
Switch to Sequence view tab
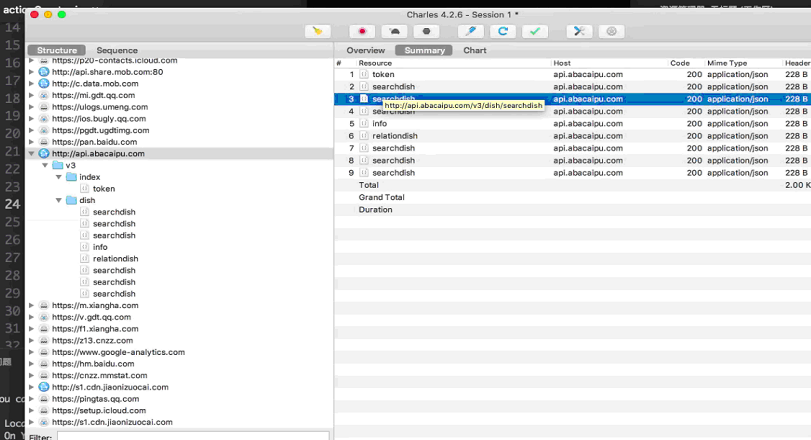pyautogui.click(x=117, y=50)
